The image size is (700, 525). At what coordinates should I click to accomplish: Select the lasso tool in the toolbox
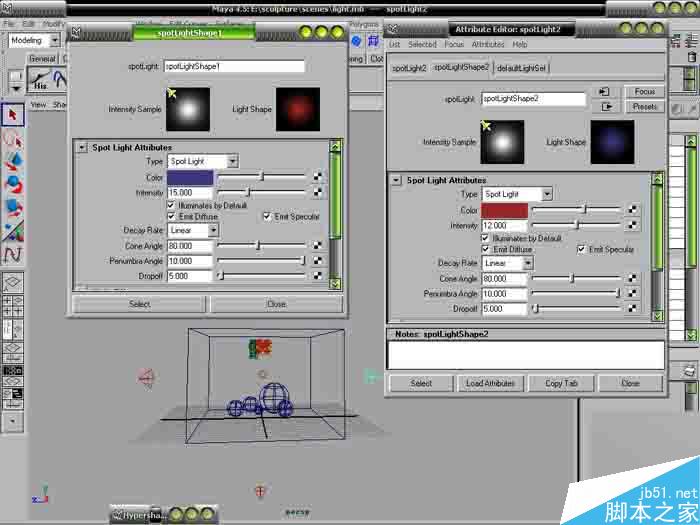pyautogui.click(x=12, y=140)
